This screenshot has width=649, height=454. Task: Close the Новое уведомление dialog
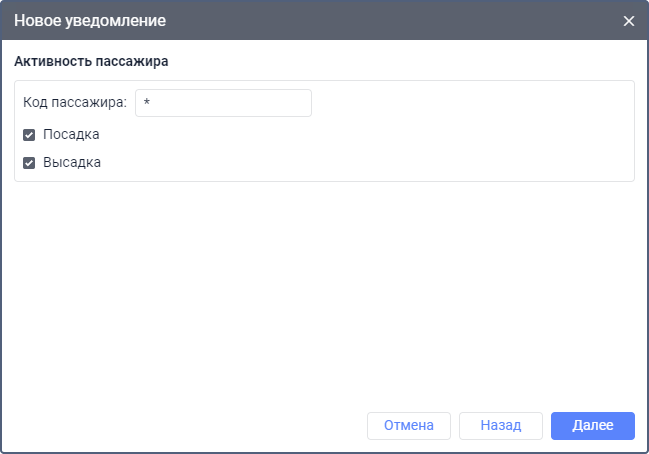tap(629, 21)
